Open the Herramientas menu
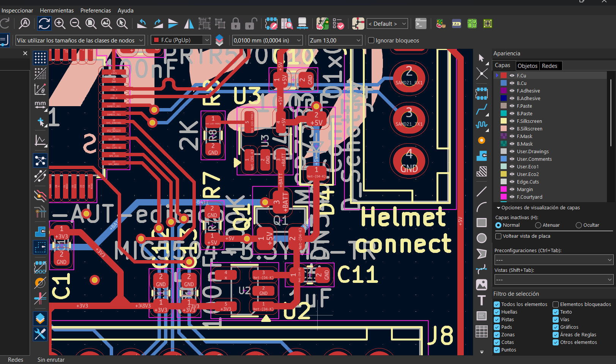Screen dimensions: 616x364 point(57,11)
